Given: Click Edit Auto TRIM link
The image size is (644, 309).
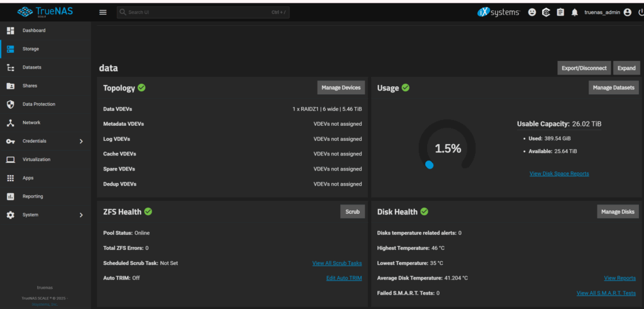Looking at the screenshot, I should (343, 278).
